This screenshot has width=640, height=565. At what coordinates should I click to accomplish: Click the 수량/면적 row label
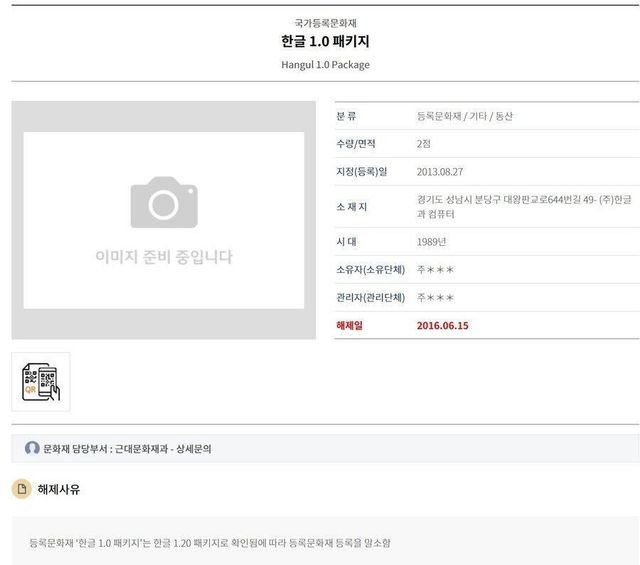click(x=358, y=144)
